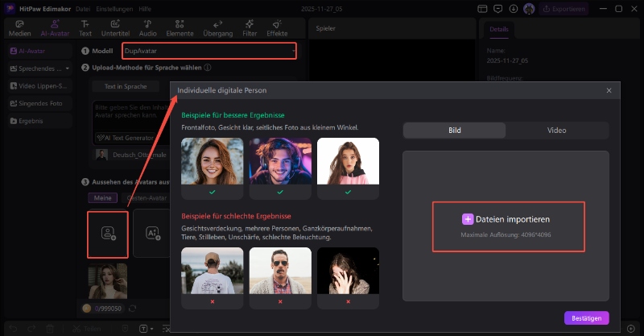Screen dimensions: 644x336
Task: Open the feedback message icon
Action: (x=497, y=9)
